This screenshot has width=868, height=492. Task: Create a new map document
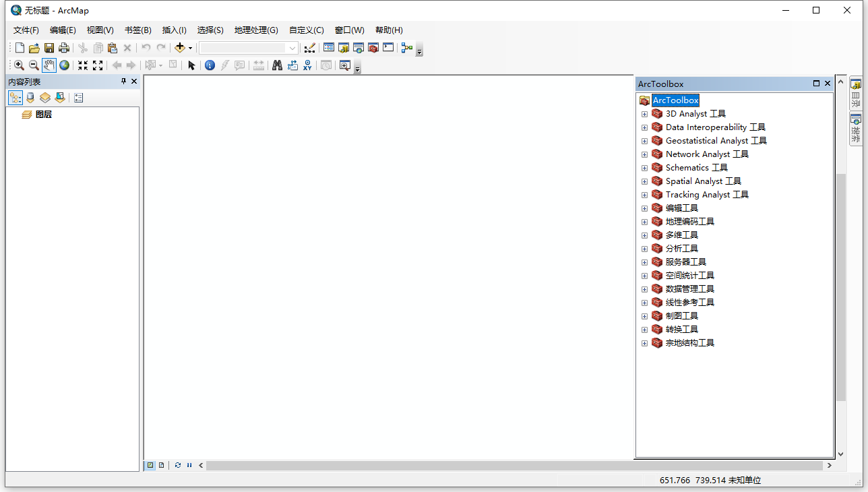[x=20, y=48]
